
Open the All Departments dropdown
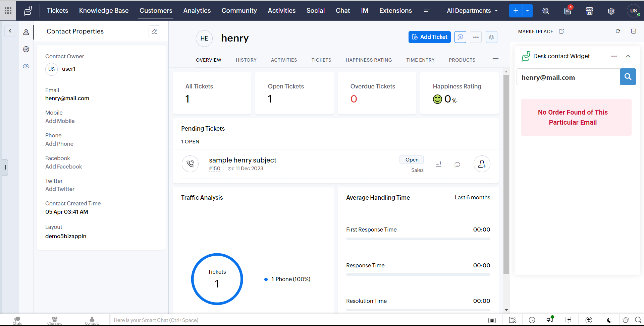(472, 11)
